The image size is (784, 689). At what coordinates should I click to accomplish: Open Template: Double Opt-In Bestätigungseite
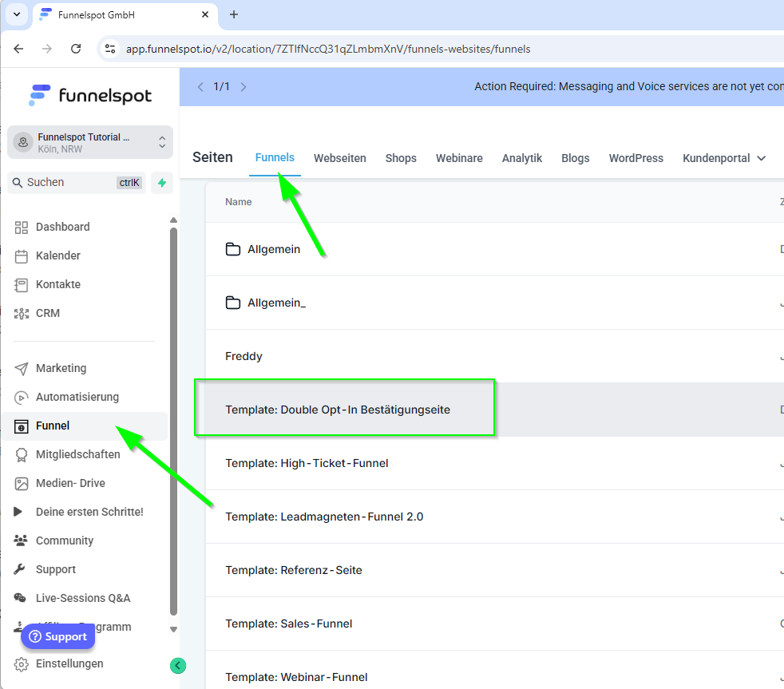pyautogui.click(x=338, y=410)
